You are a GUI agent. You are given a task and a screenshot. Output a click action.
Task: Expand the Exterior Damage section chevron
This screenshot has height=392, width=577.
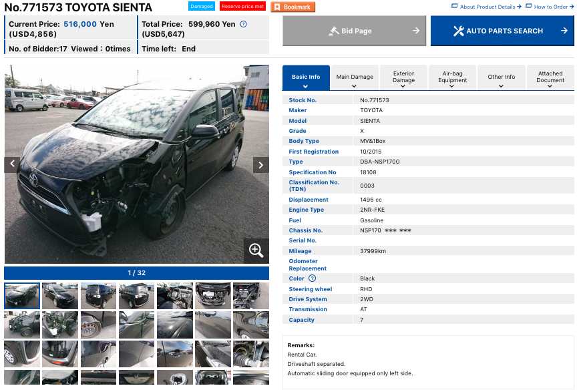point(403,86)
